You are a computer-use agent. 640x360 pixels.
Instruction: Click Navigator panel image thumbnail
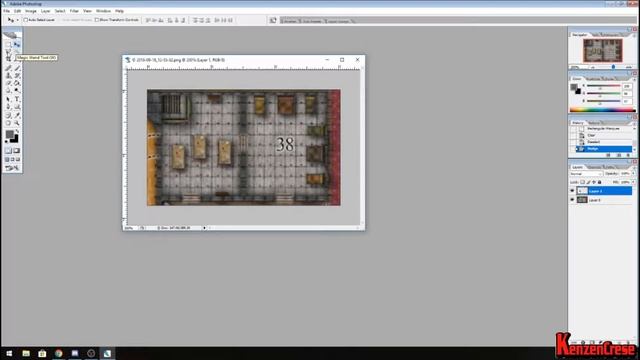tap(603, 50)
